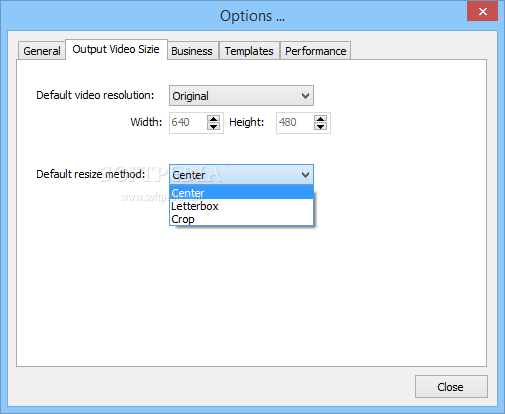Increase Height with the up arrow

click(320, 119)
